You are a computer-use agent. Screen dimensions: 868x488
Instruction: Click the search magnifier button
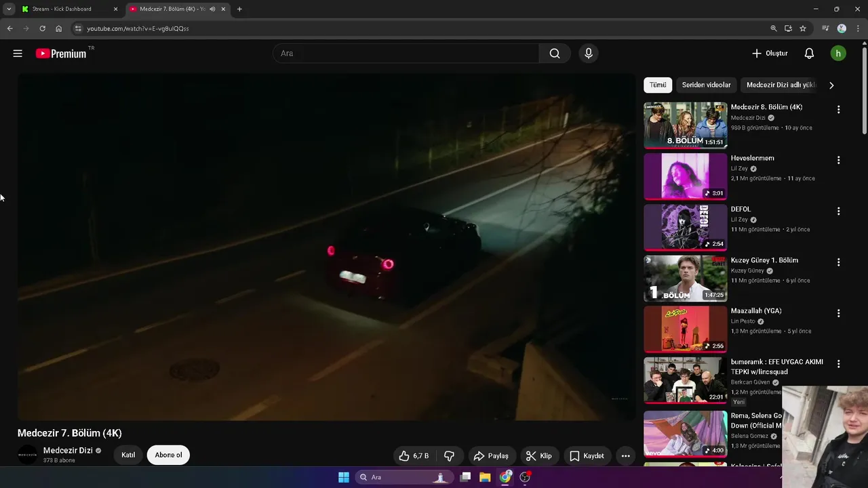pos(555,54)
